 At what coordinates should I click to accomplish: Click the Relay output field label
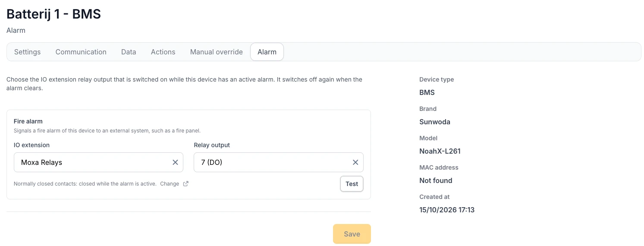point(212,145)
